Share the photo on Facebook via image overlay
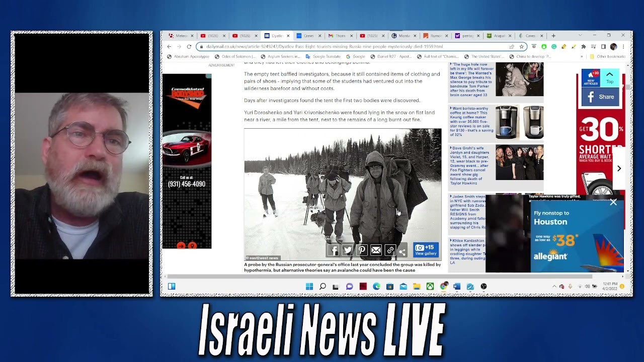 pos(334,250)
